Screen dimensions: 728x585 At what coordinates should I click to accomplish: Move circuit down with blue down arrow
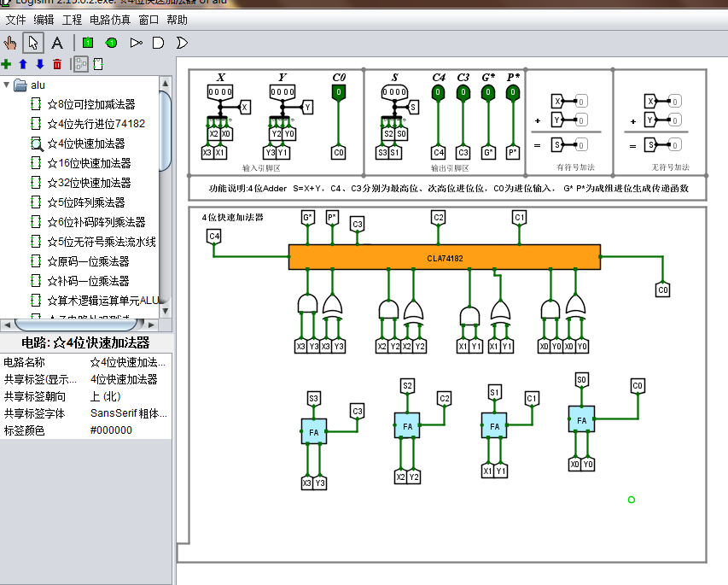(x=40, y=64)
